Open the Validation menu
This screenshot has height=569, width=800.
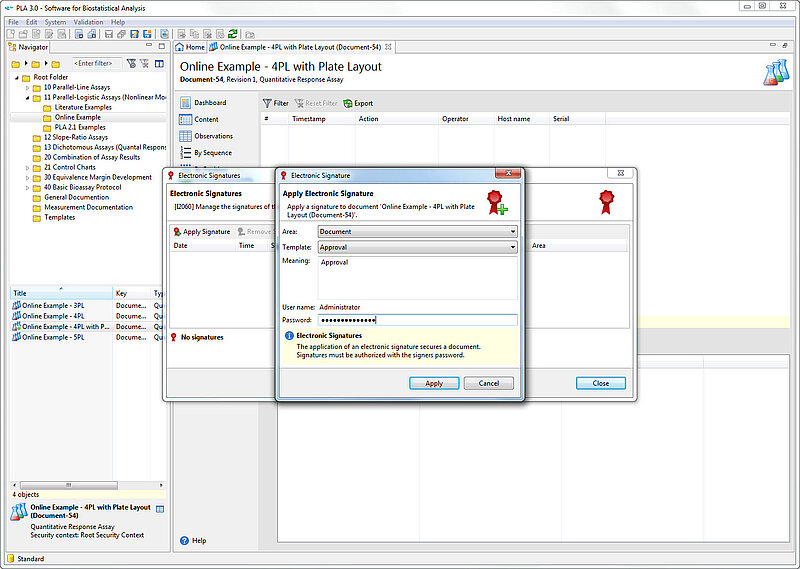[x=88, y=22]
